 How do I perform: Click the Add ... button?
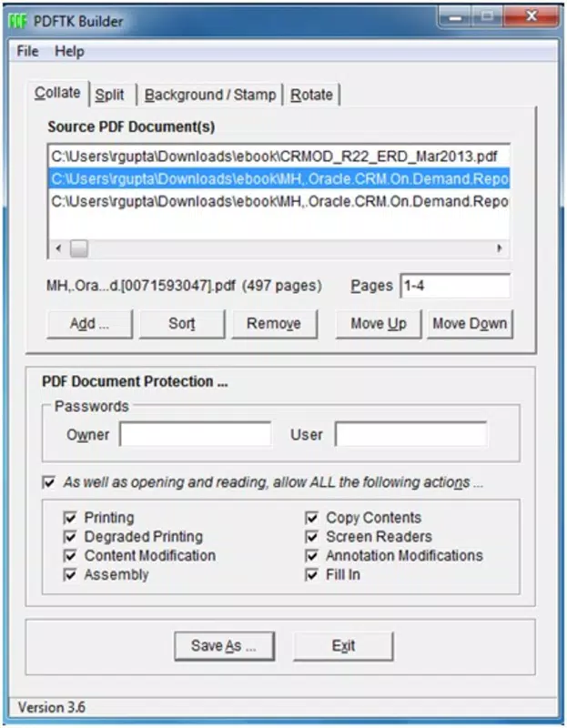(x=89, y=324)
